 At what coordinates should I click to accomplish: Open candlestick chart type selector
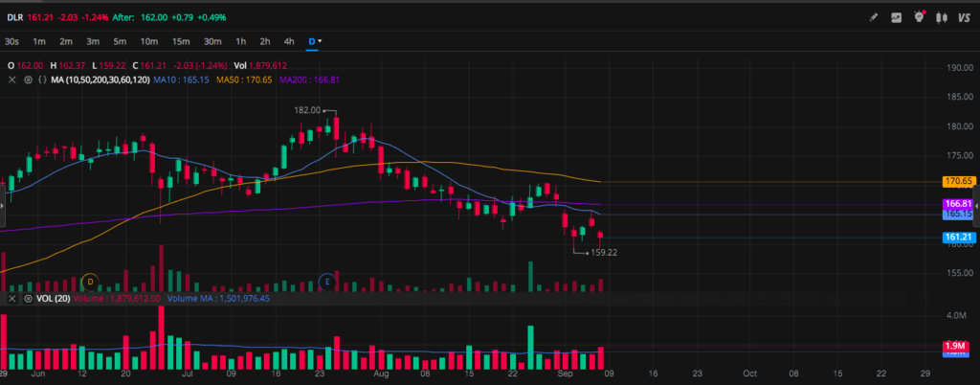[942, 17]
